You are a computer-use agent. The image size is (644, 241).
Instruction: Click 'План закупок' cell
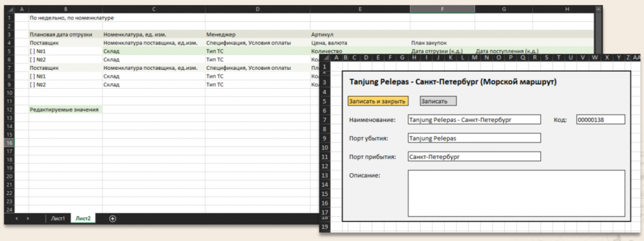pyautogui.click(x=442, y=43)
